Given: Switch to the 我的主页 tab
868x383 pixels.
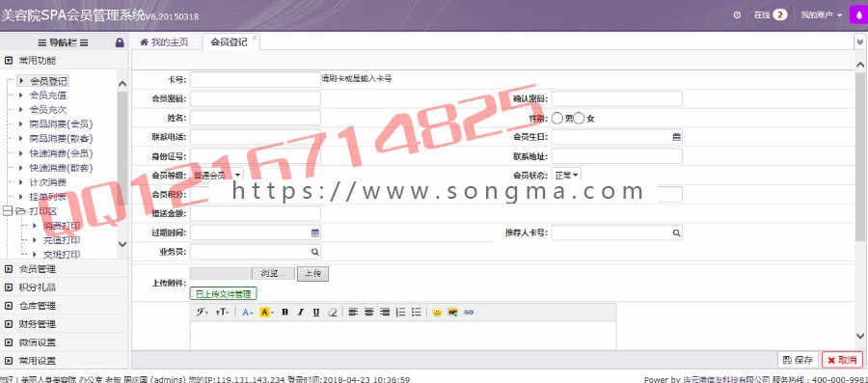Looking at the screenshot, I should [x=164, y=42].
